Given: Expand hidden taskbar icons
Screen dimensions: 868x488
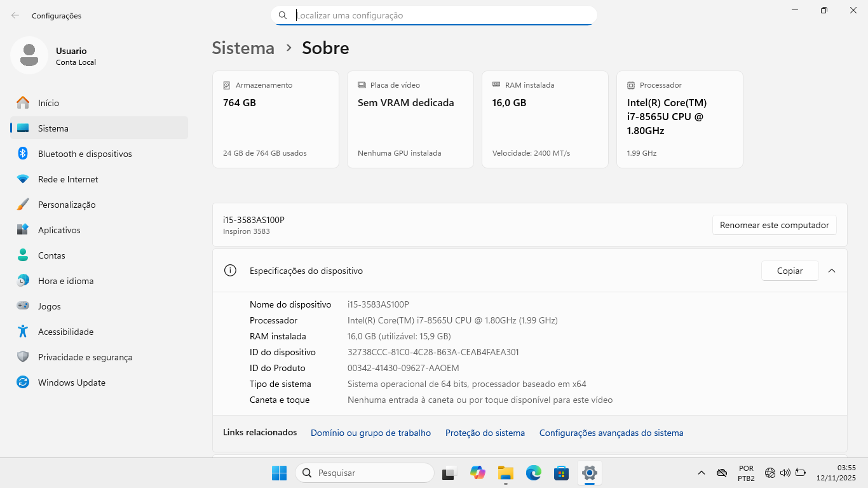Looking at the screenshot, I should coord(701,473).
